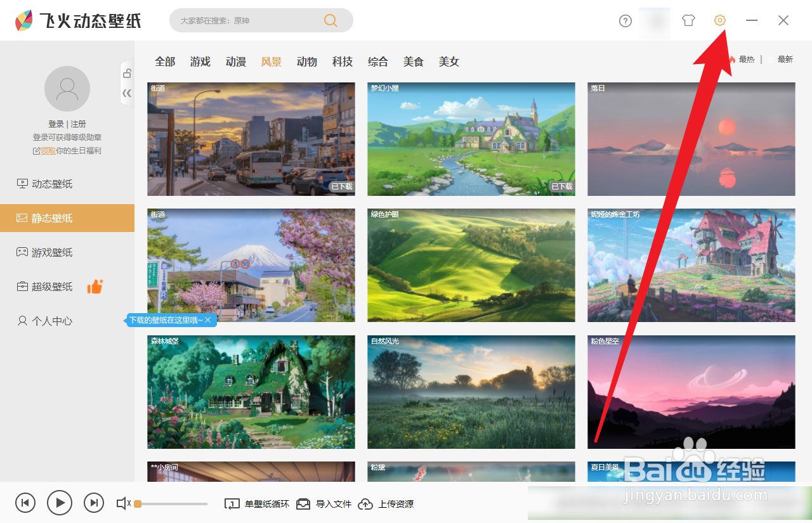Click the orange search magnifier icon
The height and width of the screenshot is (523, 812).
(331, 20)
